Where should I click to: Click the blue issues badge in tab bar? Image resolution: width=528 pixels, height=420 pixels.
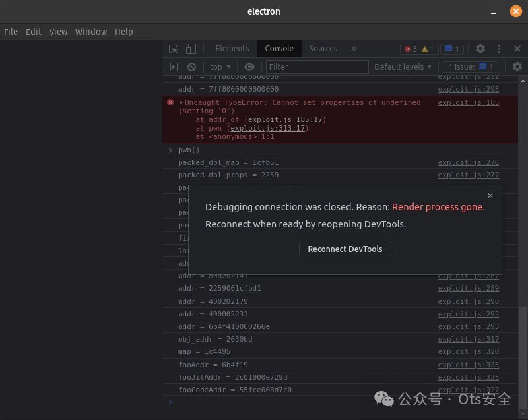pos(452,49)
